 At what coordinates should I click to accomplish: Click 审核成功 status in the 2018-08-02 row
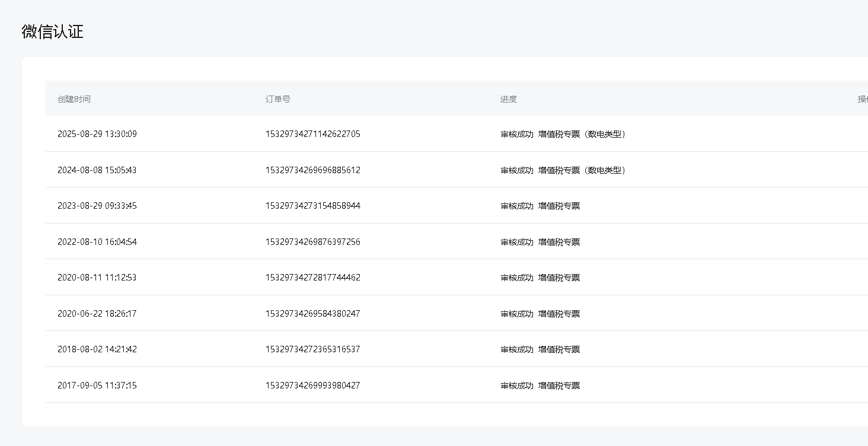click(x=517, y=349)
